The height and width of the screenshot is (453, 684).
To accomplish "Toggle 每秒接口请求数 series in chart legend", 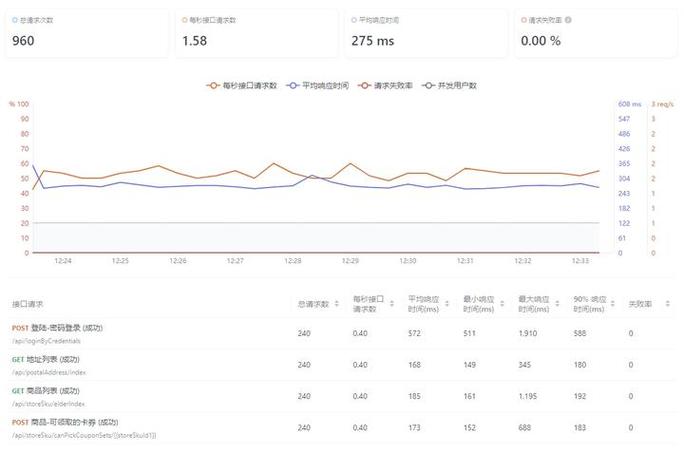I will click(242, 86).
